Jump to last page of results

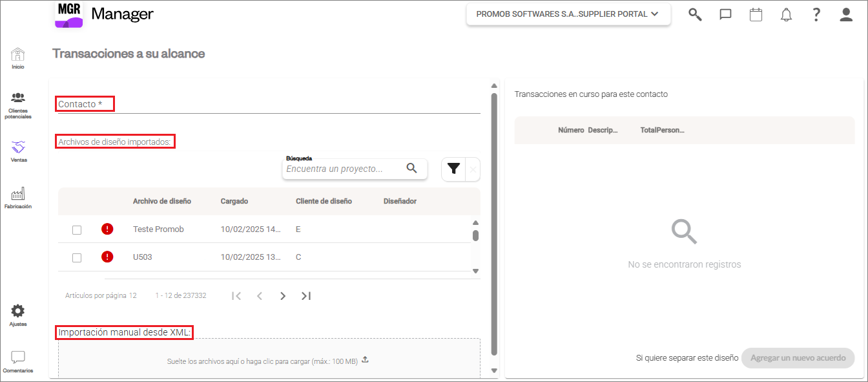(x=306, y=295)
